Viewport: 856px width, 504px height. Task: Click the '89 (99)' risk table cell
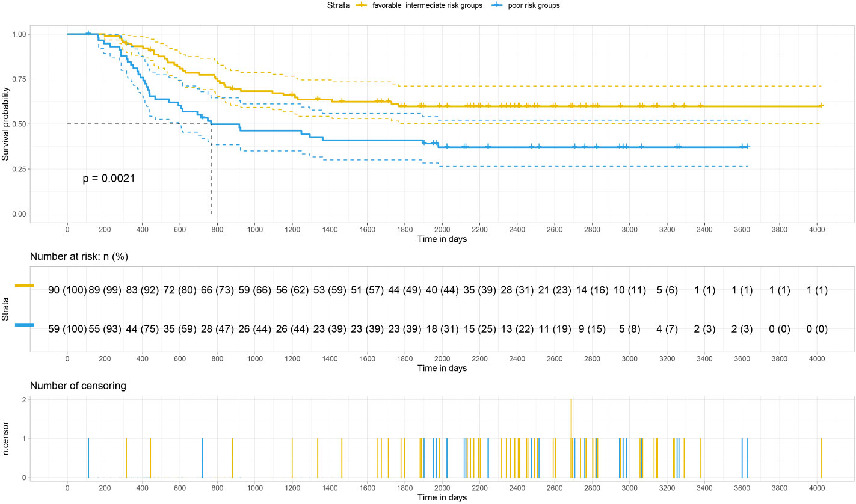click(105, 290)
